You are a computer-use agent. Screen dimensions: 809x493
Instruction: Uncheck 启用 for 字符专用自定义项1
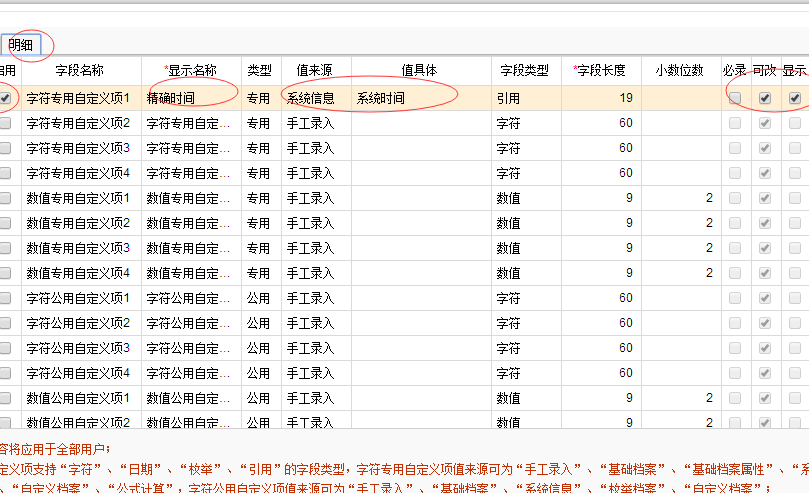click(x=6, y=98)
